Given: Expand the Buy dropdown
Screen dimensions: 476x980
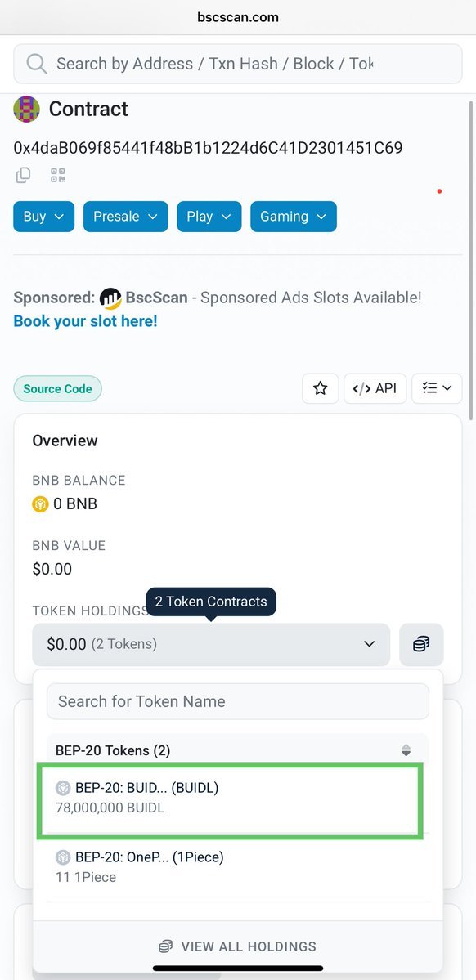Looking at the screenshot, I should (x=44, y=217).
